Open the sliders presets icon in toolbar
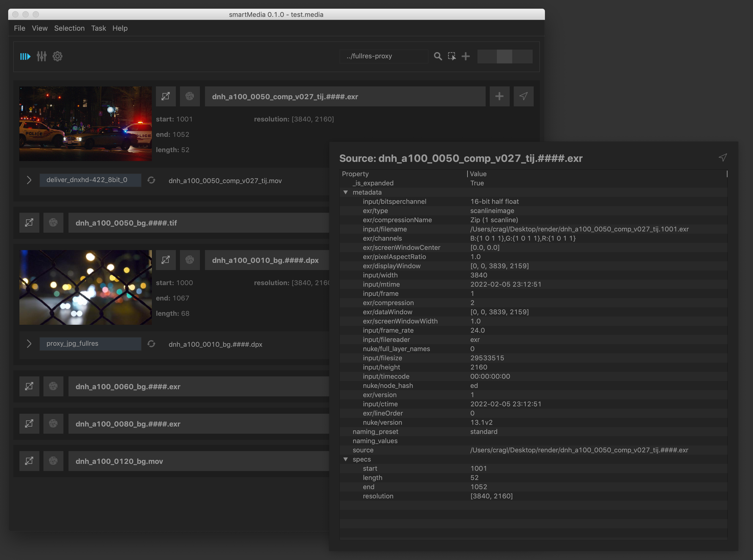 coord(41,56)
